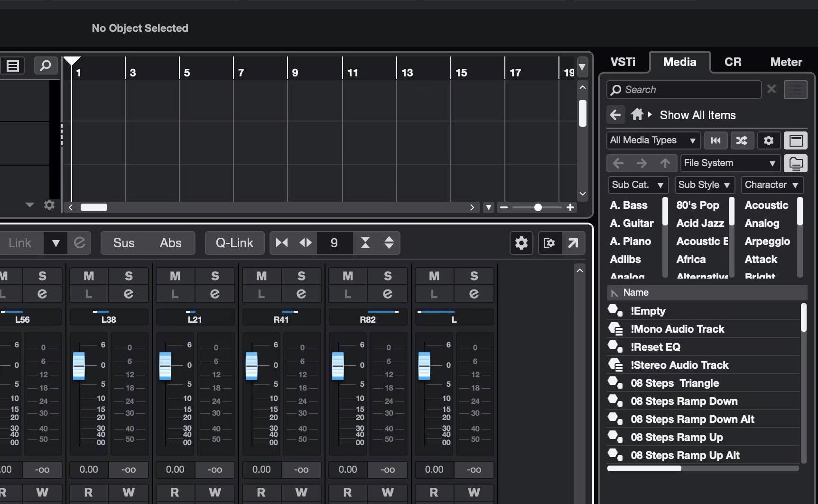The height and width of the screenshot is (504, 818).
Task: Click the File System forward arrow icon
Action: [641, 163]
